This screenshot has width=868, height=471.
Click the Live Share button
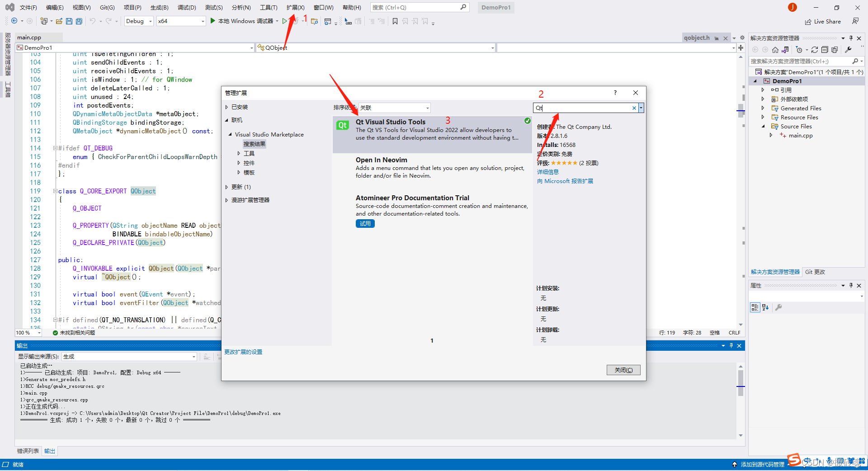823,21
